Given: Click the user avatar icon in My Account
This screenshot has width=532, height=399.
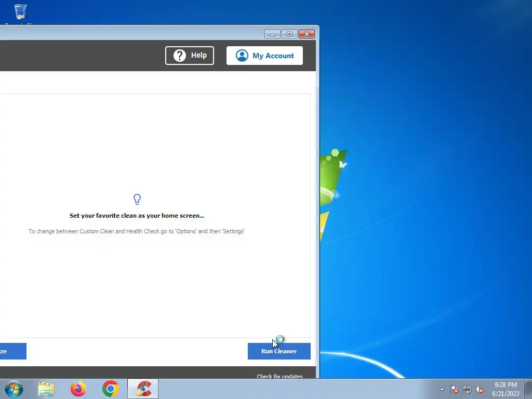Looking at the screenshot, I should coord(242,55).
